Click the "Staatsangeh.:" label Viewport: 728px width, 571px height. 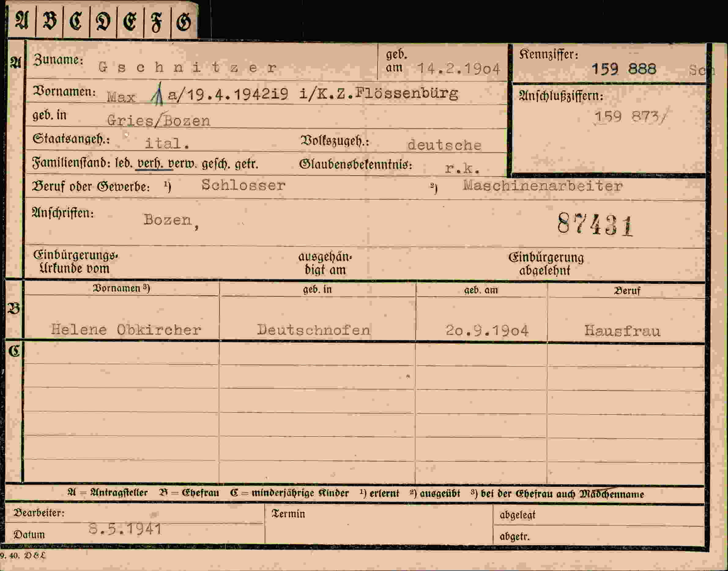coord(71,139)
